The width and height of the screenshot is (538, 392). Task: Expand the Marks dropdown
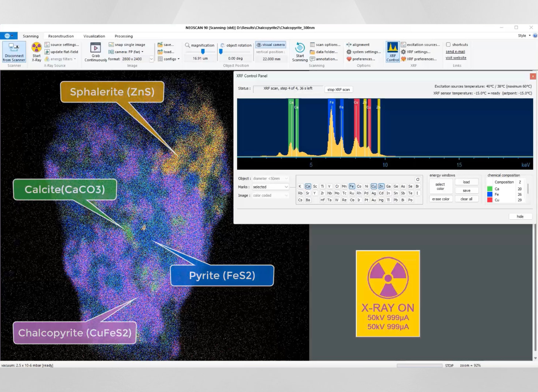[x=286, y=187]
